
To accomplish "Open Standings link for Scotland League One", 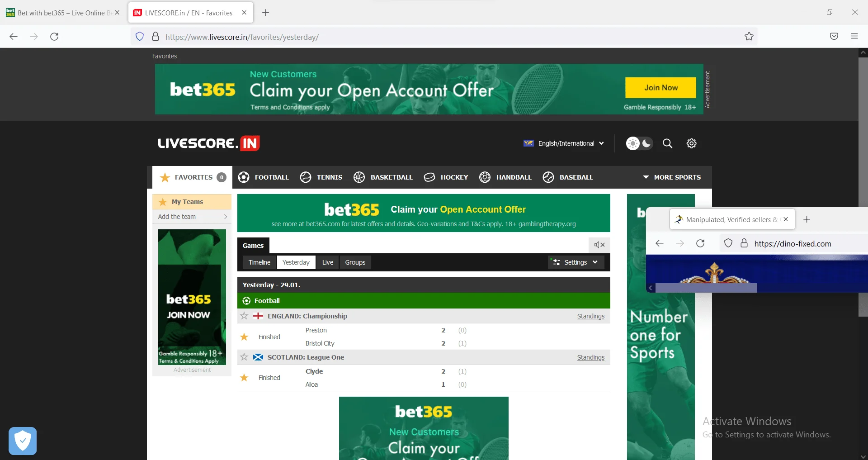I will tap(591, 357).
